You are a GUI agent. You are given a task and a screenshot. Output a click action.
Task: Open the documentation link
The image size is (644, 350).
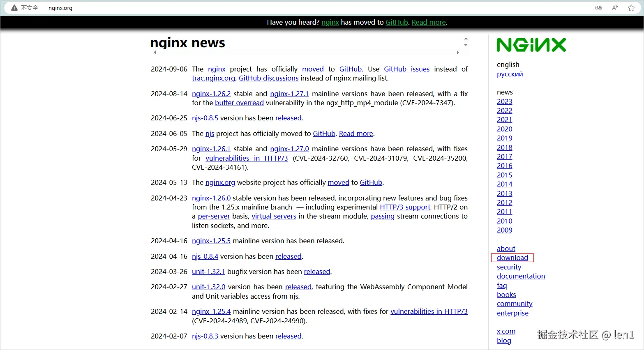(521, 276)
